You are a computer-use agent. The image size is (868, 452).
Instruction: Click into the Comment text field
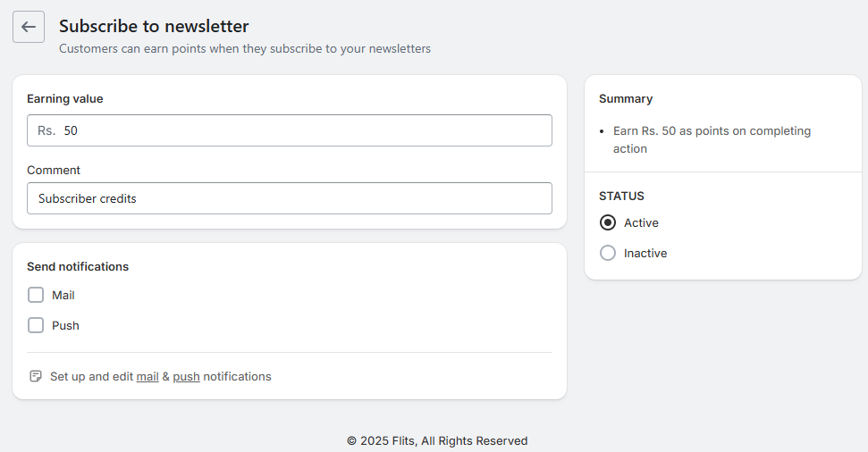pyautogui.click(x=290, y=198)
